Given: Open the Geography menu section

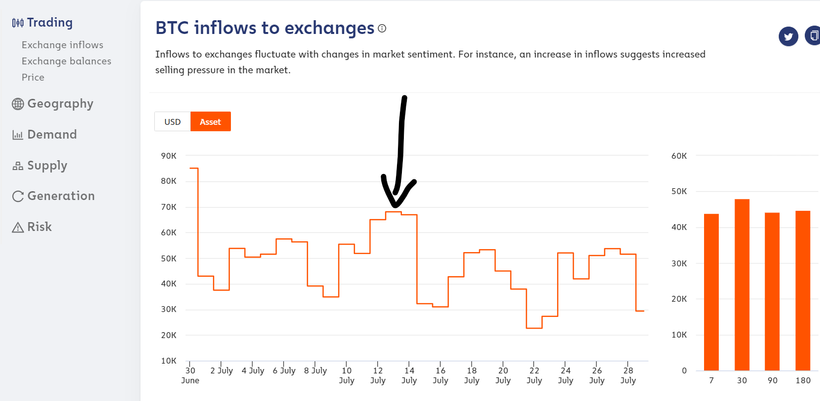Looking at the screenshot, I should click(x=60, y=104).
